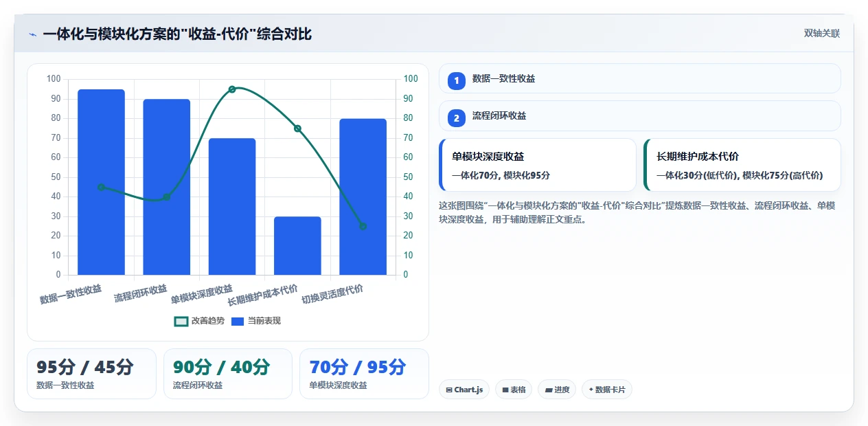Select list item 1 数据一致性收益
This screenshot has height=426, width=868.
click(x=639, y=78)
